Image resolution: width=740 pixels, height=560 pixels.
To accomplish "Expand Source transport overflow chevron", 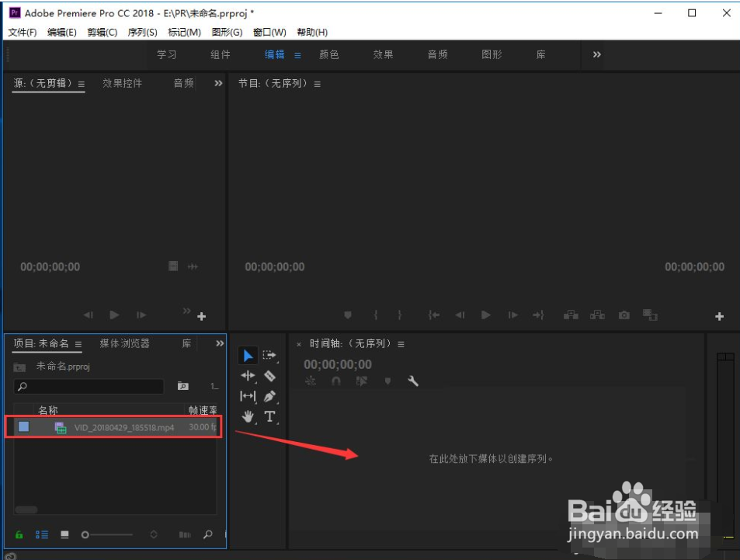I will 186,311.
